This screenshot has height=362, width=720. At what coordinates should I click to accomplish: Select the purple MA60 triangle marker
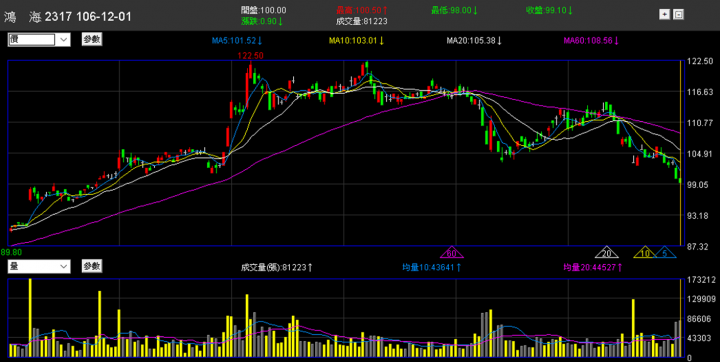(452, 252)
